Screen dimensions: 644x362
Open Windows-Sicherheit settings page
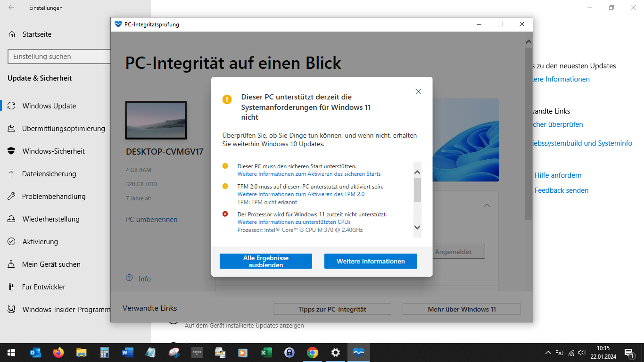pyautogui.click(x=54, y=151)
